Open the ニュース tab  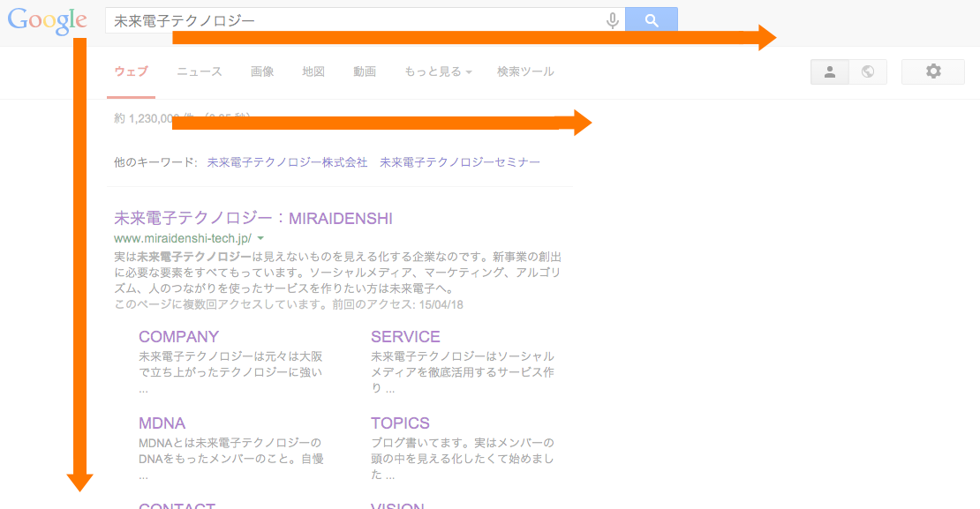click(x=200, y=71)
